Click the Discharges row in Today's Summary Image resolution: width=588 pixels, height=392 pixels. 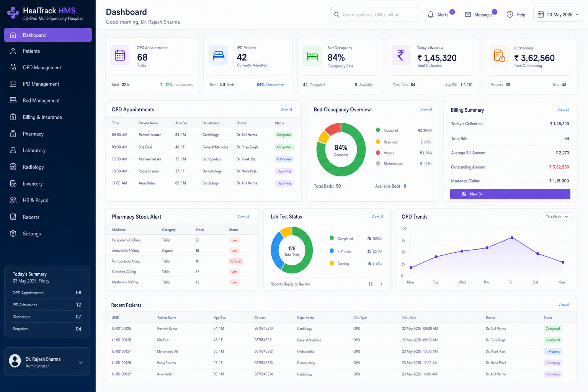[x=47, y=317]
